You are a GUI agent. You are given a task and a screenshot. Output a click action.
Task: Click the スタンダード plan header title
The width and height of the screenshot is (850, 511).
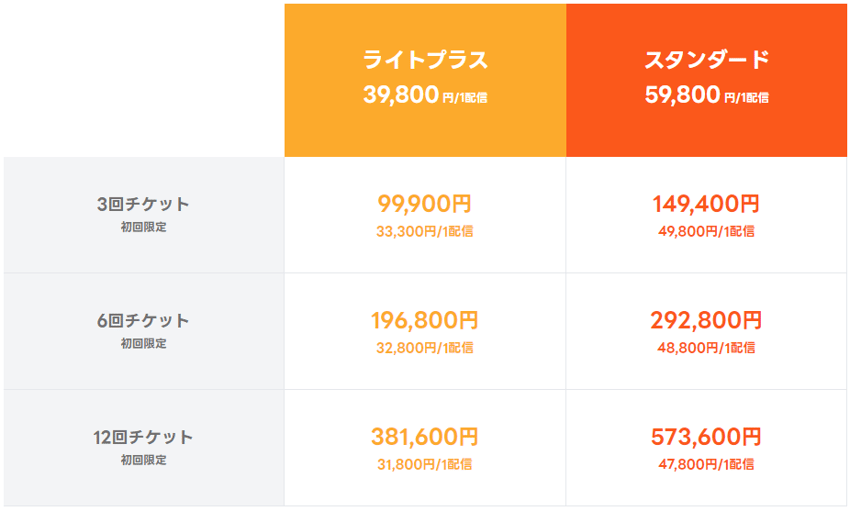[707, 60]
